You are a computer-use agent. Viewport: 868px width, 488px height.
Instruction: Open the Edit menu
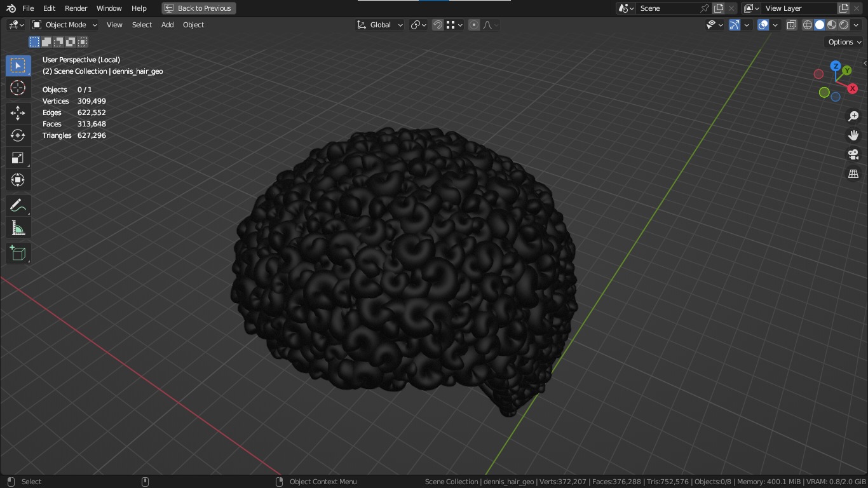(x=49, y=8)
